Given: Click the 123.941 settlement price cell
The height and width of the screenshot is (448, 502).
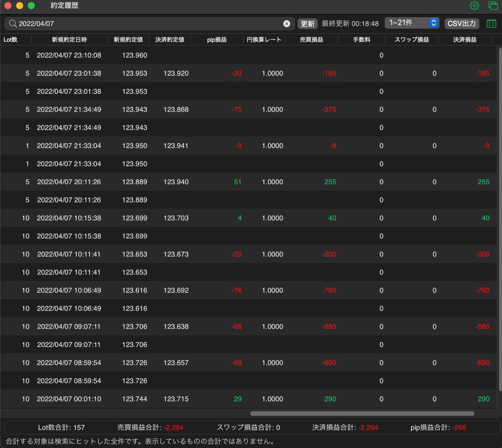Looking at the screenshot, I should pyautogui.click(x=176, y=146).
